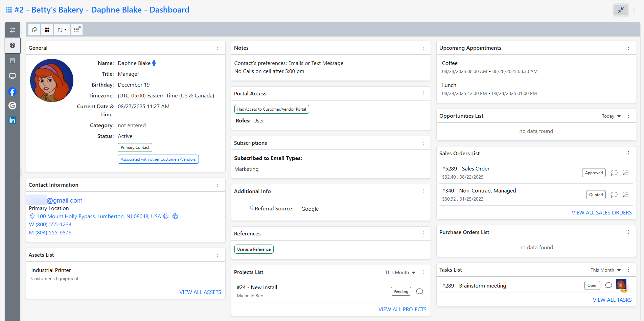
Task: Collapse the dashboard with the shrink arrows icon
Action: [621, 10]
